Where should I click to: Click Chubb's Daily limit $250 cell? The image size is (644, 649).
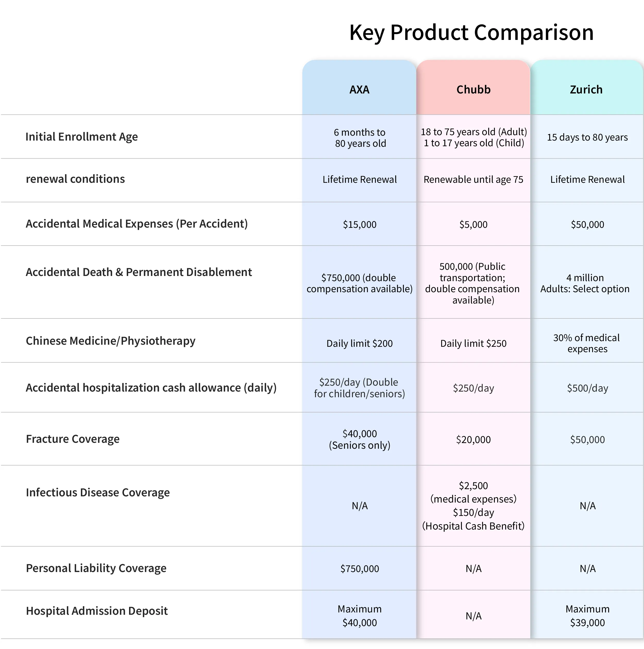click(x=473, y=343)
